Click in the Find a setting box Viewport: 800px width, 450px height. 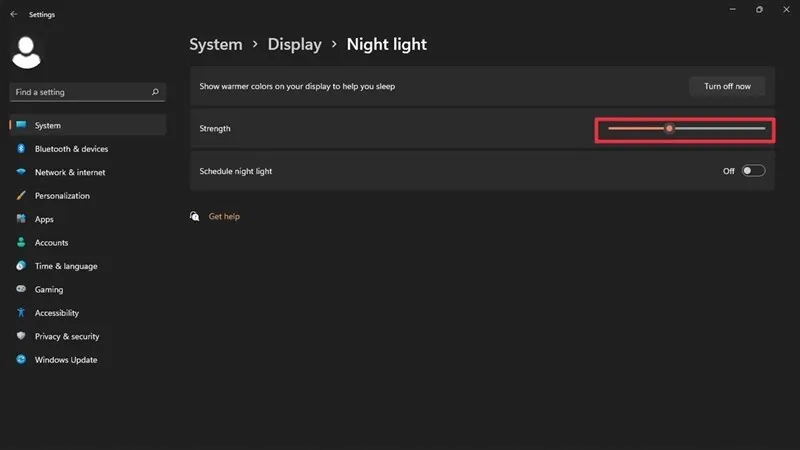(88, 92)
